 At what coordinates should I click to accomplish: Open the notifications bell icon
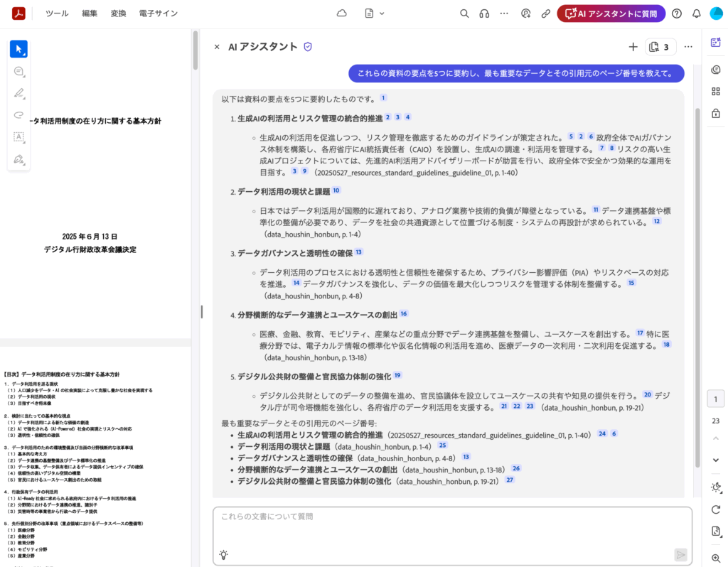point(697,13)
